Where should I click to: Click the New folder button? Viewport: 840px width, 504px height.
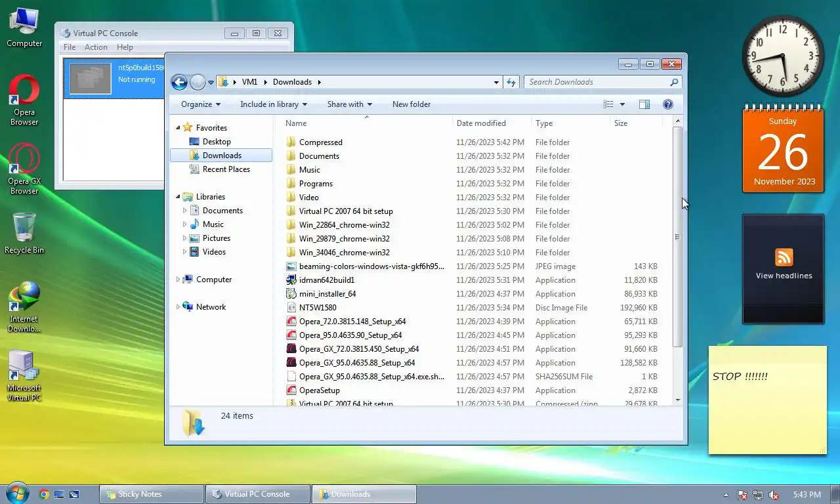point(411,104)
